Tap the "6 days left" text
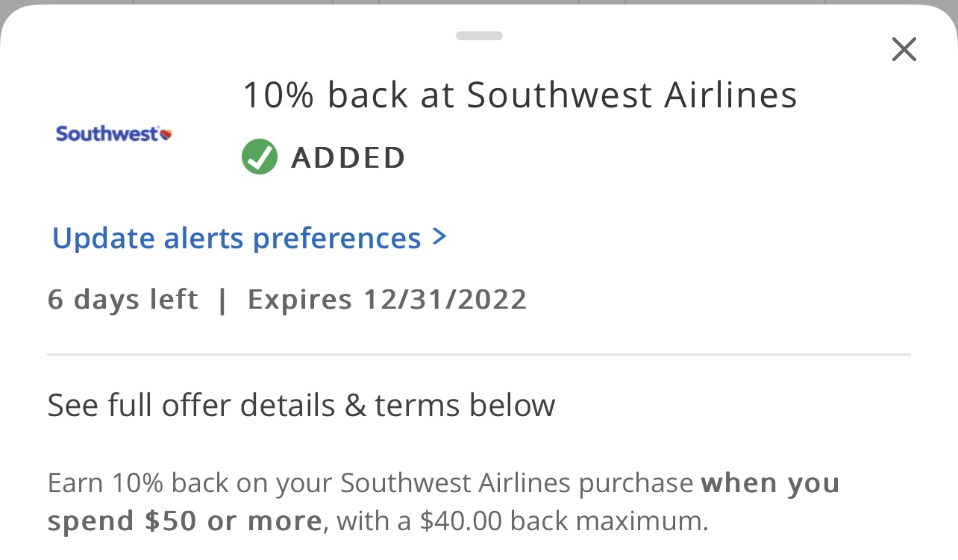This screenshot has width=958, height=560. [x=123, y=300]
